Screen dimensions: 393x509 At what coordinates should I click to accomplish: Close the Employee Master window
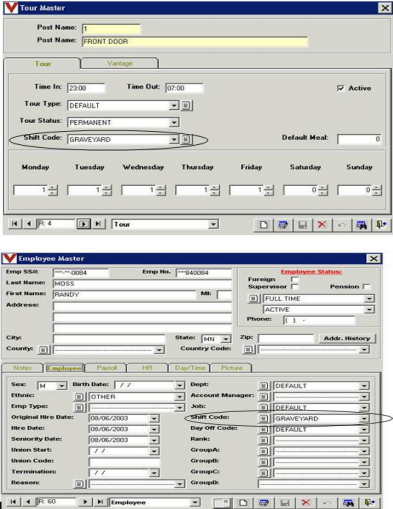[374, 258]
